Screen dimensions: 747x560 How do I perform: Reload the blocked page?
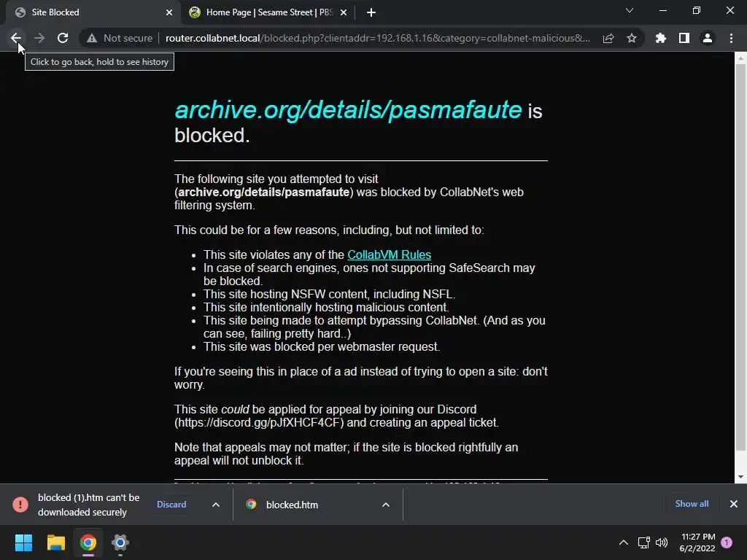pos(63,38)
